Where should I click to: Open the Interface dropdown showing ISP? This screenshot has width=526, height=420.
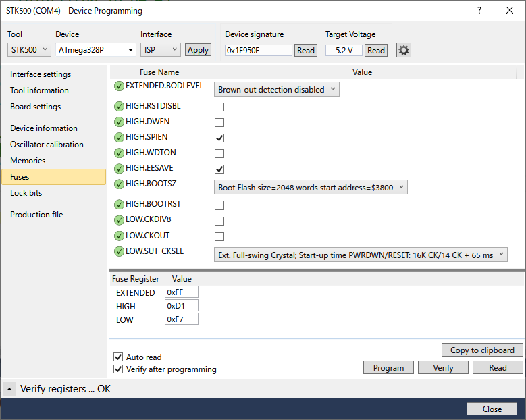pyautogui.click(x=160, y=50)
